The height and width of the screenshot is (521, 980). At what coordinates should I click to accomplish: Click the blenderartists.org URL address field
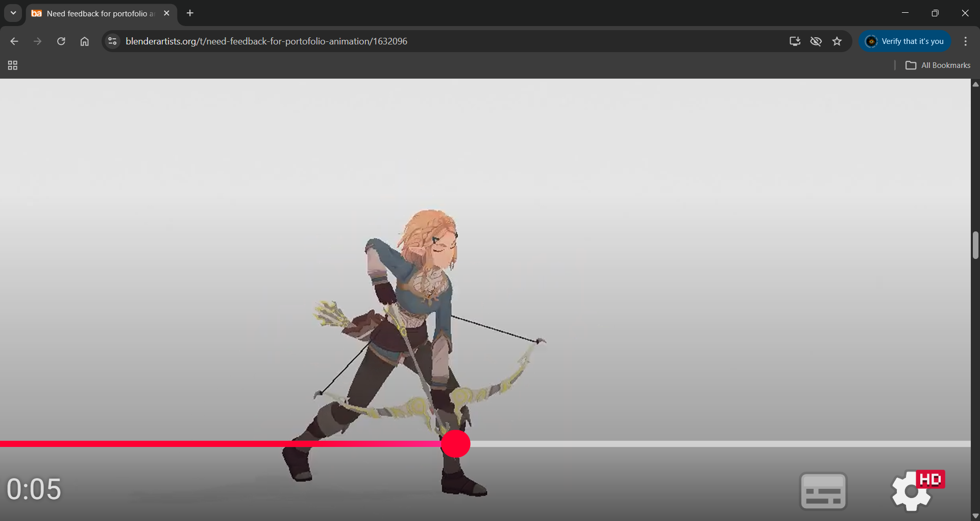(266, 41)
